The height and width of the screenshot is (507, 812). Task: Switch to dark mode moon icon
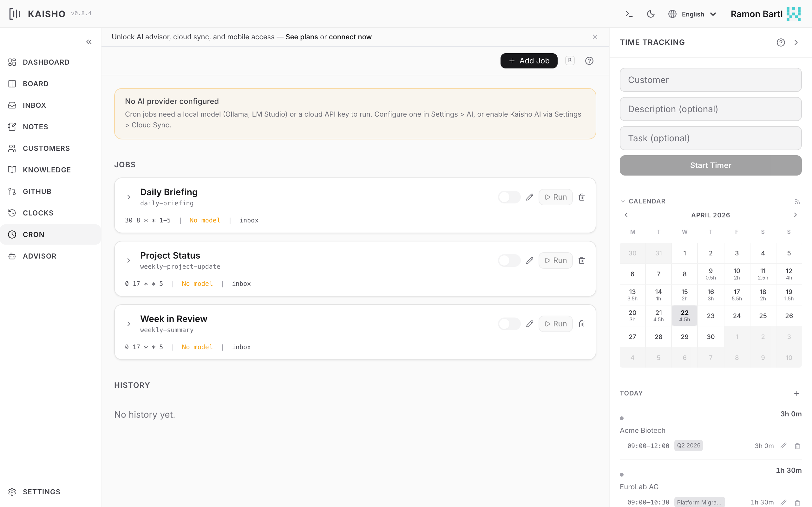pos(651,14)
